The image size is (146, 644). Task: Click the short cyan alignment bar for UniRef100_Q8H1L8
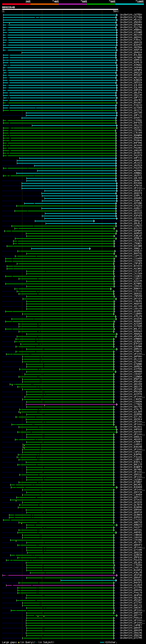(65, 221)
